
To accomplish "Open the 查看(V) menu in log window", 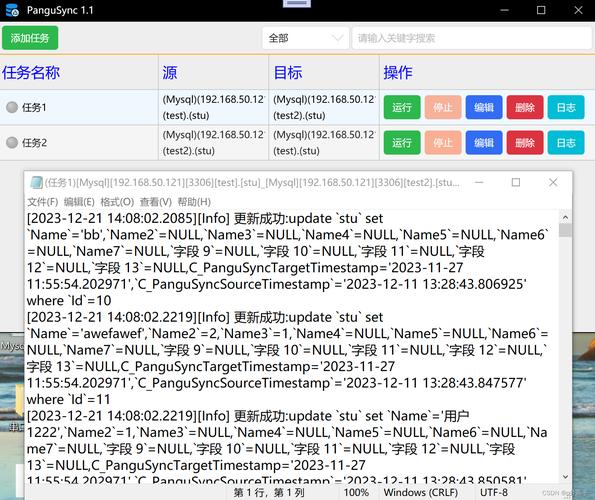I will (156, 202).
